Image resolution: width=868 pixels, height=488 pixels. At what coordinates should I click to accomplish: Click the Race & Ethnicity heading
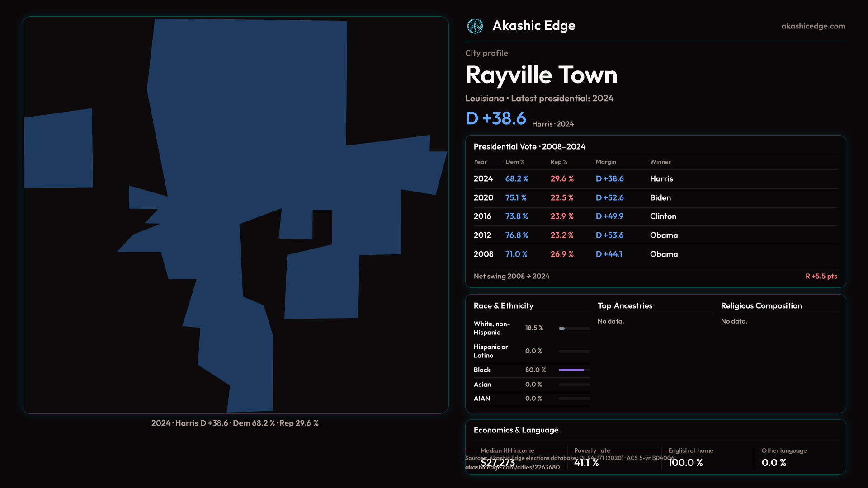pyautogui.click(x=503, y=306)
